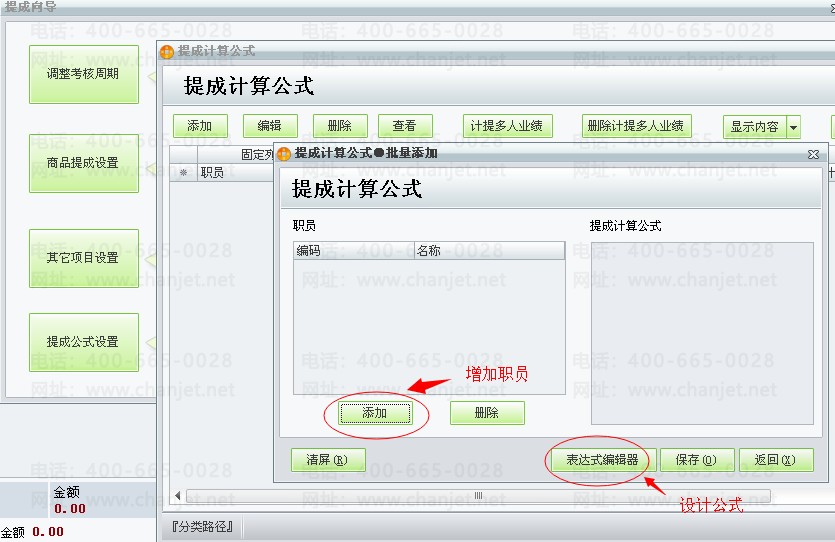Click inside the 提成计算公式 text area

click(x=701, y=332)
